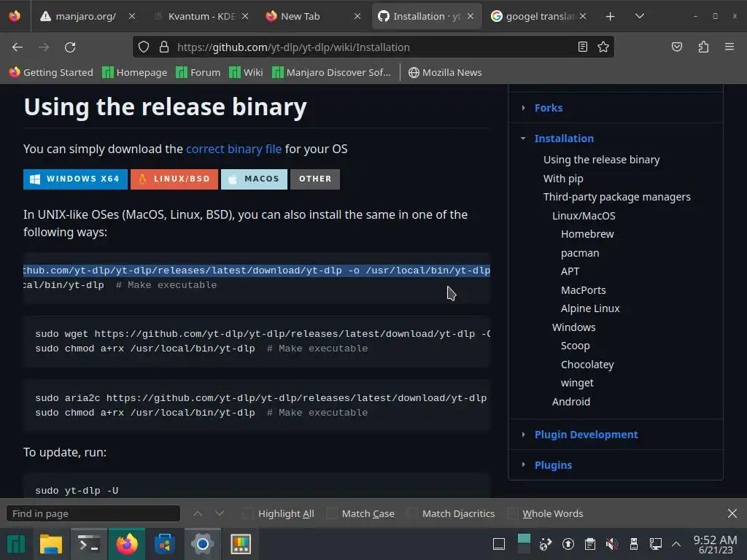747x560 pixels.
Task: Close the Kvantum - KDE tab
Action: tap(245, 16)
